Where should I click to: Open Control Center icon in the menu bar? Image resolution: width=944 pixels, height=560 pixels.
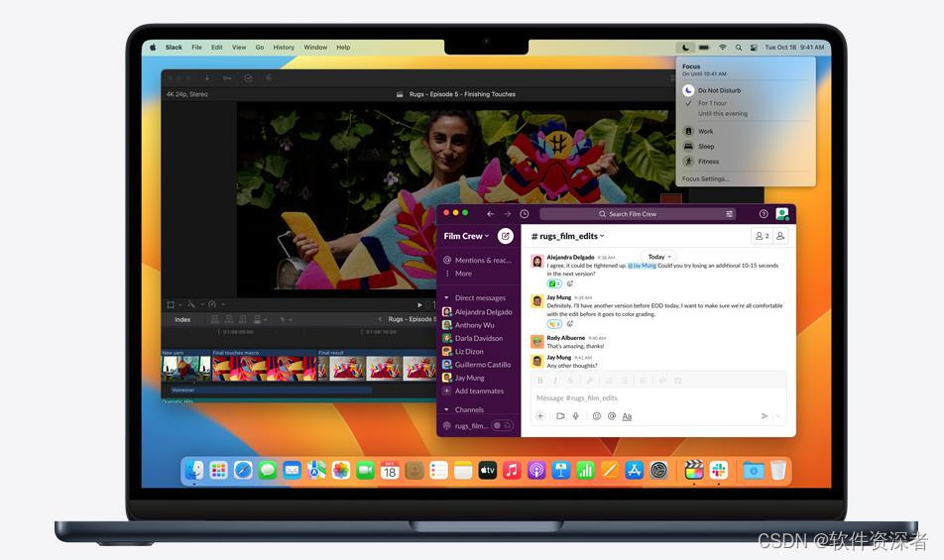click(x=754, y=47)
